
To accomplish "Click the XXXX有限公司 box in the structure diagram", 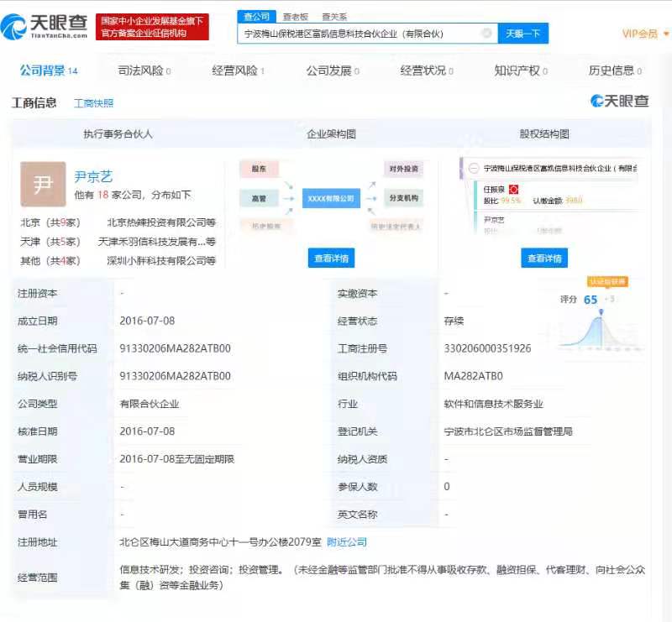I will (x=331, y=199).
